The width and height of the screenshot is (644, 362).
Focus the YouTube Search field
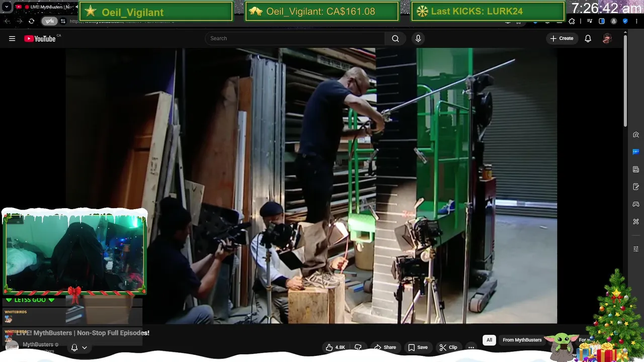tap(295, 38)
